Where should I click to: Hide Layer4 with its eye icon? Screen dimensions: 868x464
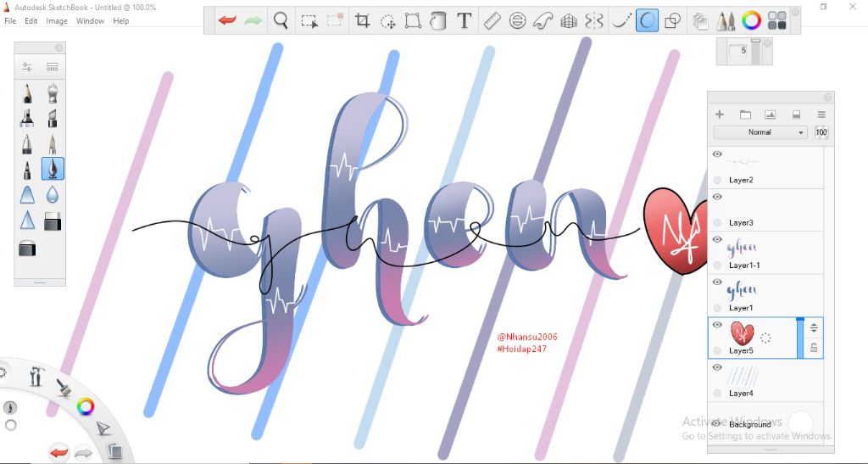tap(717, 367)
